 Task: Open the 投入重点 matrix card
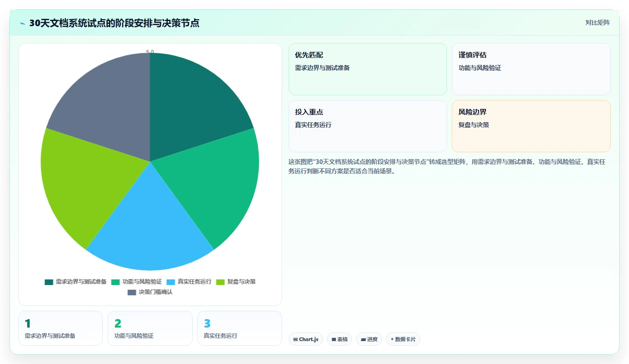tap(368, 126)
